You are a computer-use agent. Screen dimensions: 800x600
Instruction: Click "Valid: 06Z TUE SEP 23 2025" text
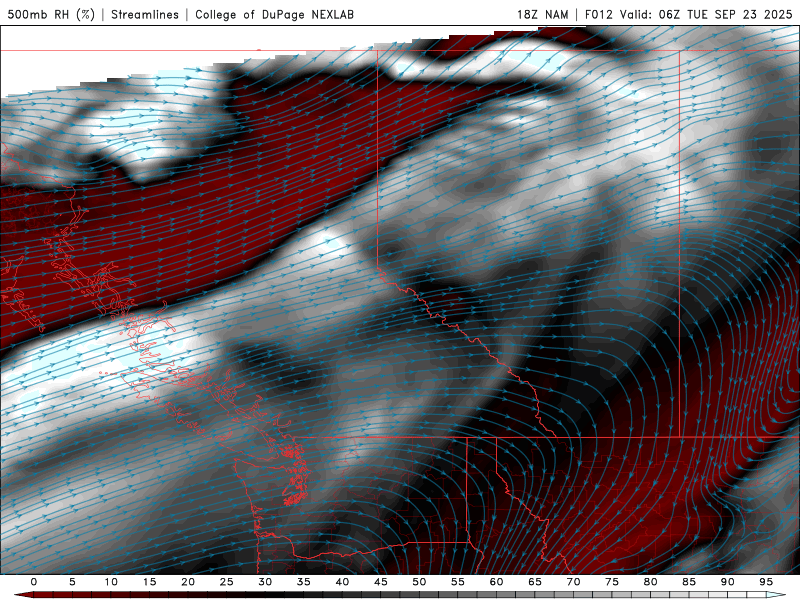tap(706, 14)
